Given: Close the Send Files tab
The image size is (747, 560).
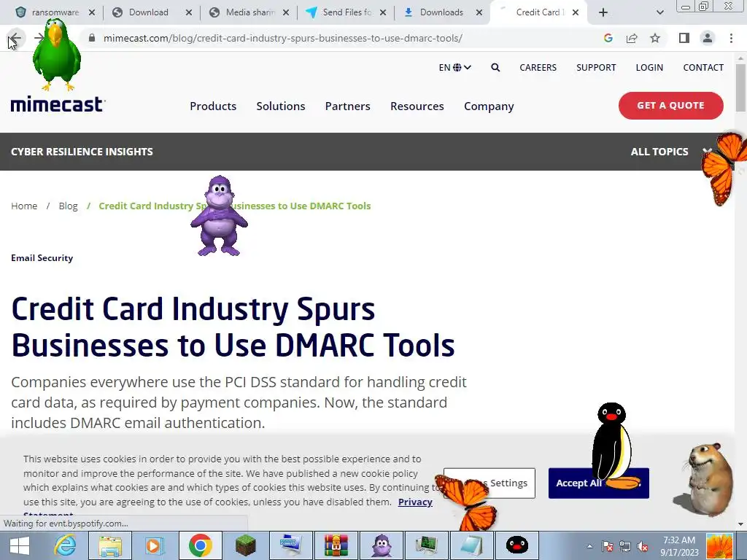Looking at the screenshot, I should [x=383, y=12].
